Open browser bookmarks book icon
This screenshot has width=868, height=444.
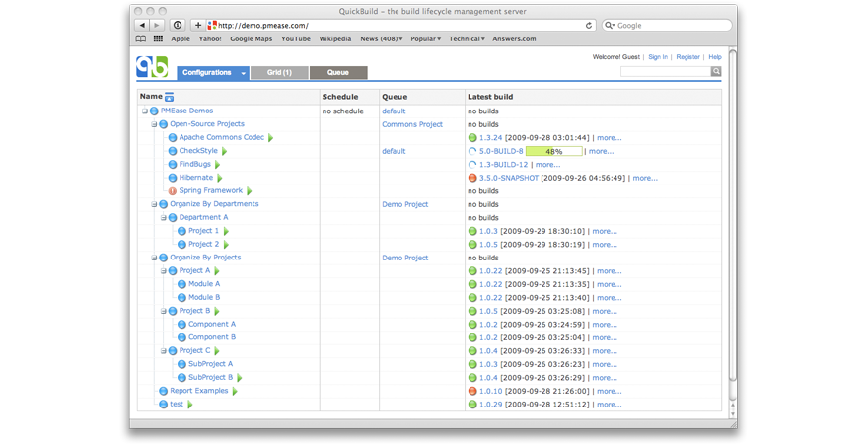(141, 38)
